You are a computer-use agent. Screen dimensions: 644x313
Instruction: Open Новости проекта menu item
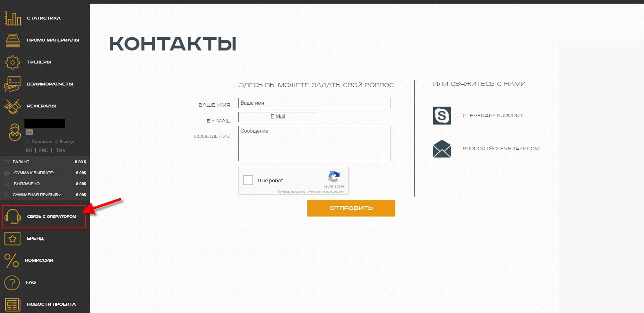point(51,304)
